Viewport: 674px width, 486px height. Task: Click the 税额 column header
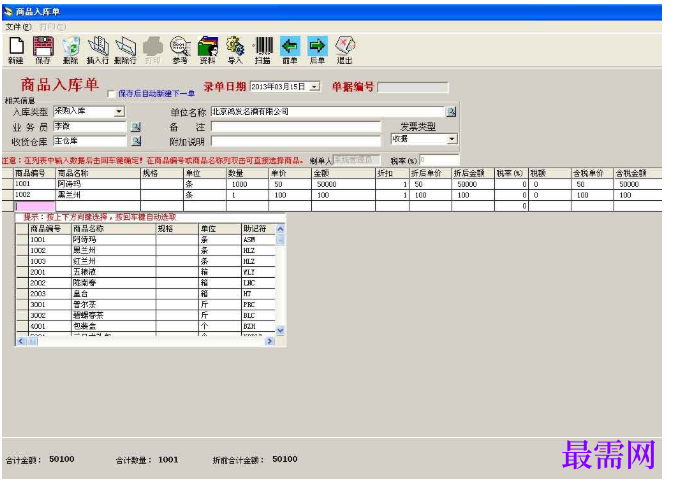pos(550,173)
